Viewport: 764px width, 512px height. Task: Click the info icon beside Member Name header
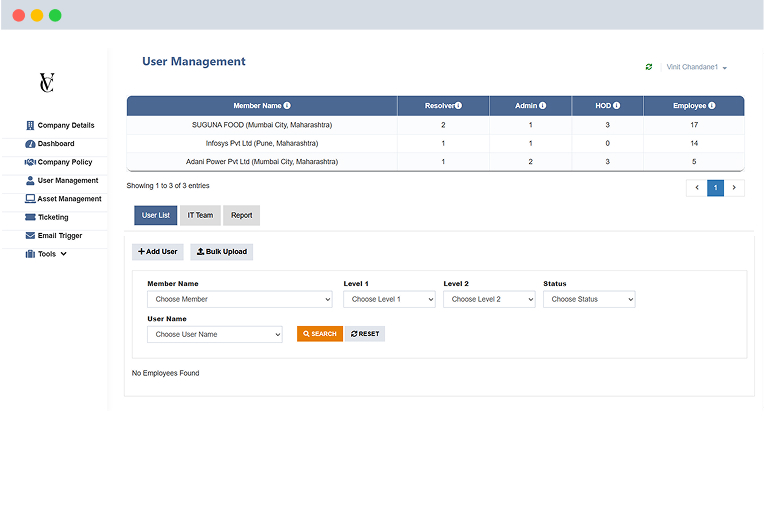[x=287, y=105]
